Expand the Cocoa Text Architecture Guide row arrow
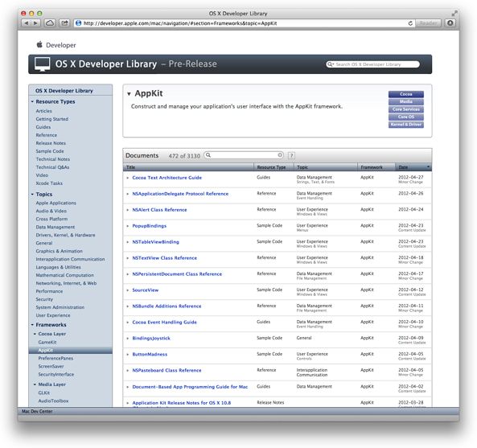Image resolution: width=477 pixels, height=448 pixels. [x=128, y=178]
